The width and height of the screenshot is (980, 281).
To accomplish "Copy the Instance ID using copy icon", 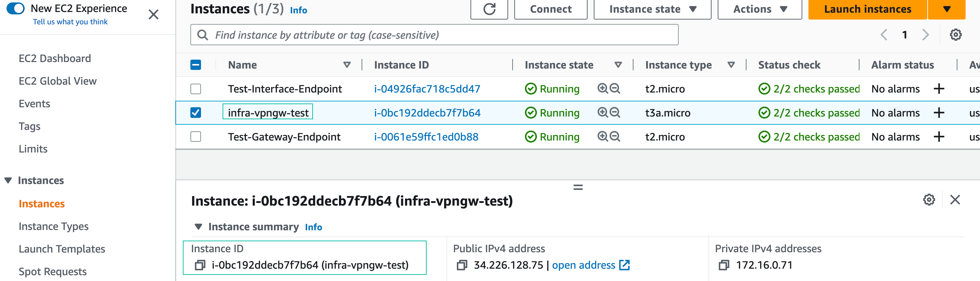I will (x=200, y=265).
